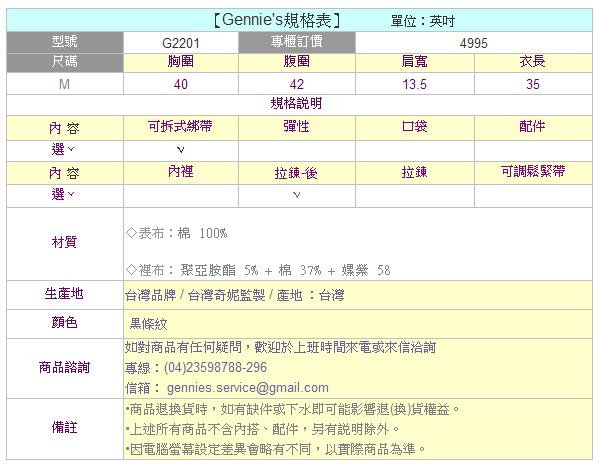600x468 pixels.
Task: Select the line 表布：棉 100%
Action: pyautogui.click(x=177, y=233)
